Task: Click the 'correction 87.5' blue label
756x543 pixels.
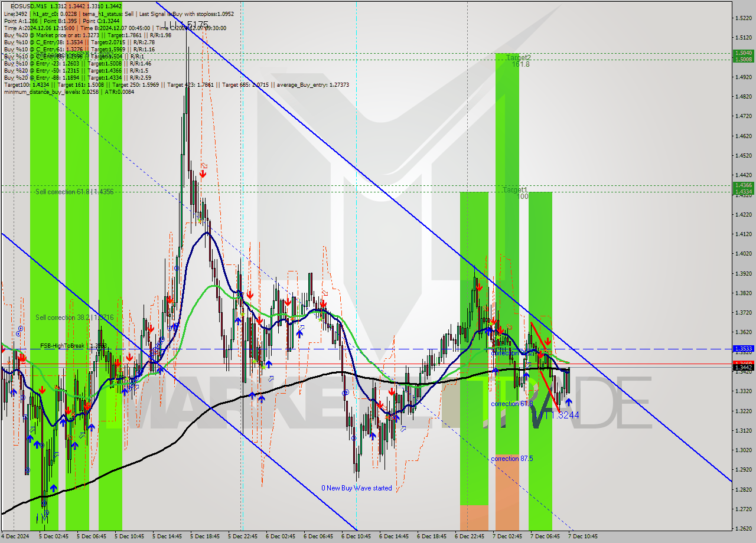Action: pos(511,459)
